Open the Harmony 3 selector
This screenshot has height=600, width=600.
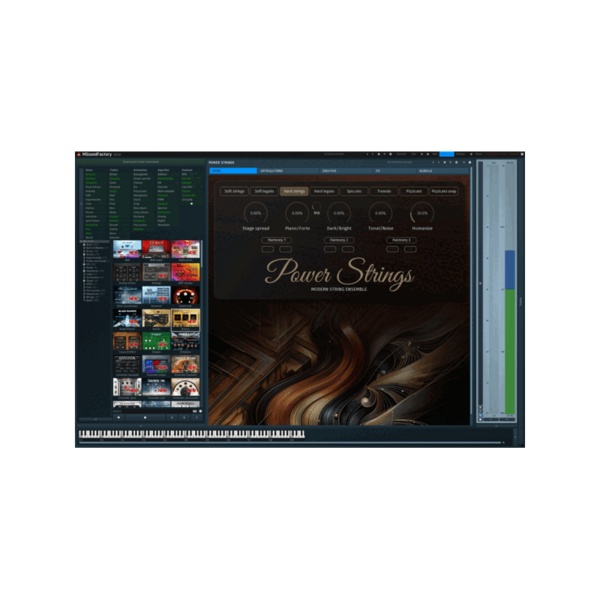tap(401, 240)
